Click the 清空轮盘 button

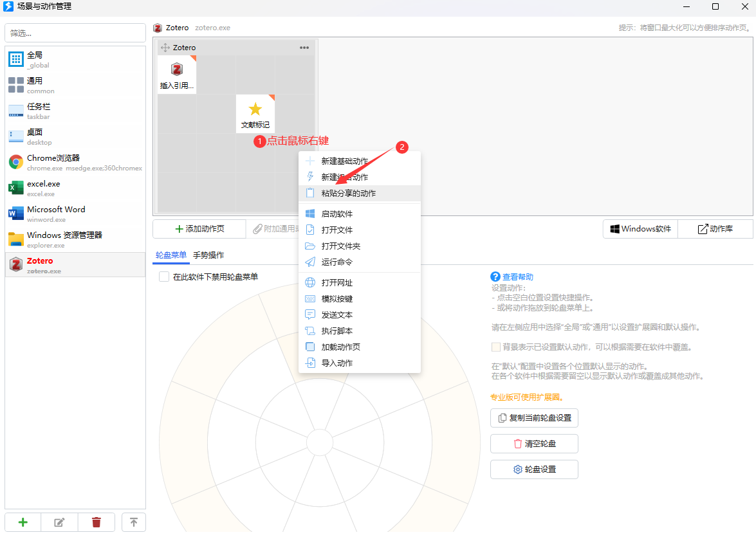point(534,444)
